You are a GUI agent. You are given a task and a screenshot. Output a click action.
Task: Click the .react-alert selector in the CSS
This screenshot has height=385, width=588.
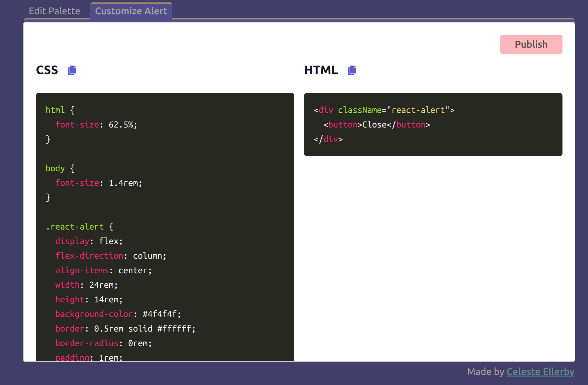pos(74,227)
